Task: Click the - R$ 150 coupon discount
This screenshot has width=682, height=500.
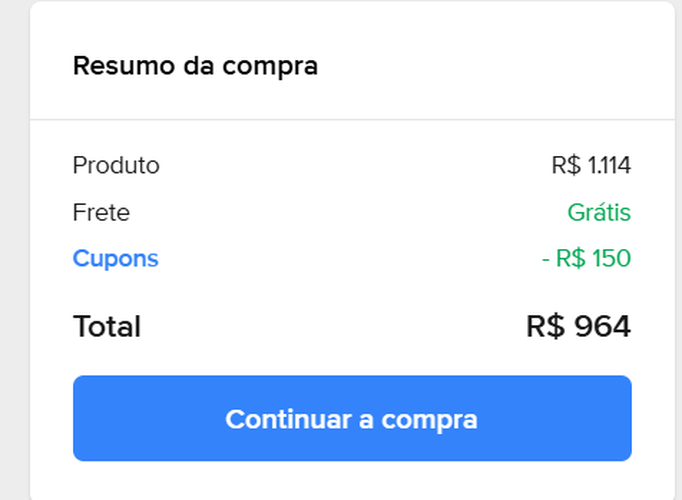Action: coord(586,259)
